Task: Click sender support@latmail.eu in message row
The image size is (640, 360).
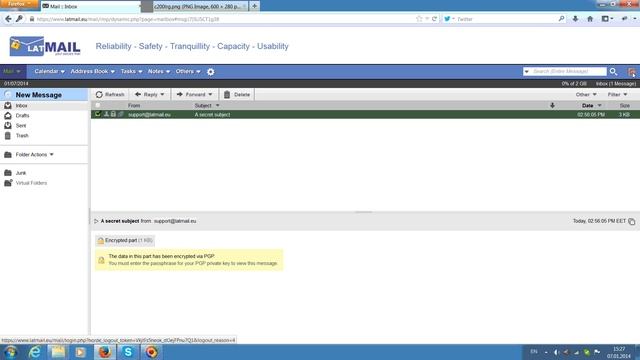Action: 149,115
